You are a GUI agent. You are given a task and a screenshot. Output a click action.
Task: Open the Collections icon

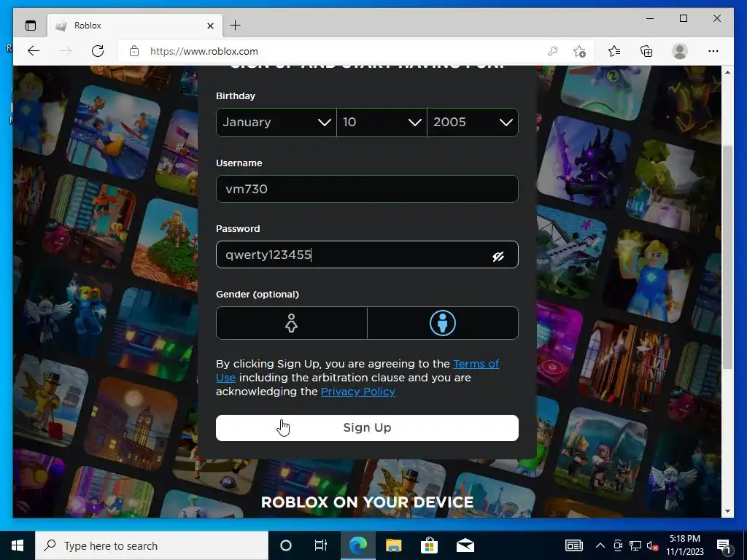[x=646, y=51]
